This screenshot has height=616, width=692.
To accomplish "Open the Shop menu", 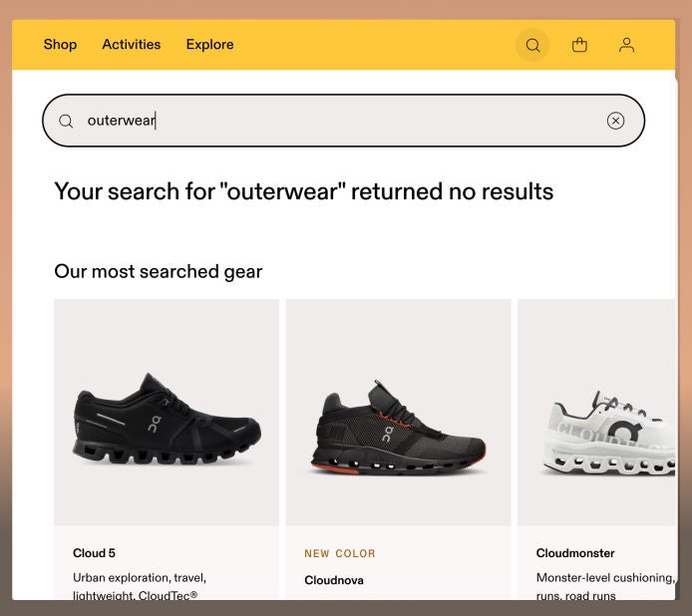I will (60, 45).
